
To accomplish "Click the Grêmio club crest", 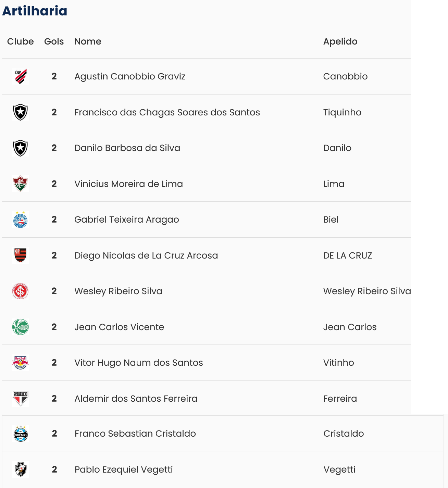I will click(21, 434).
